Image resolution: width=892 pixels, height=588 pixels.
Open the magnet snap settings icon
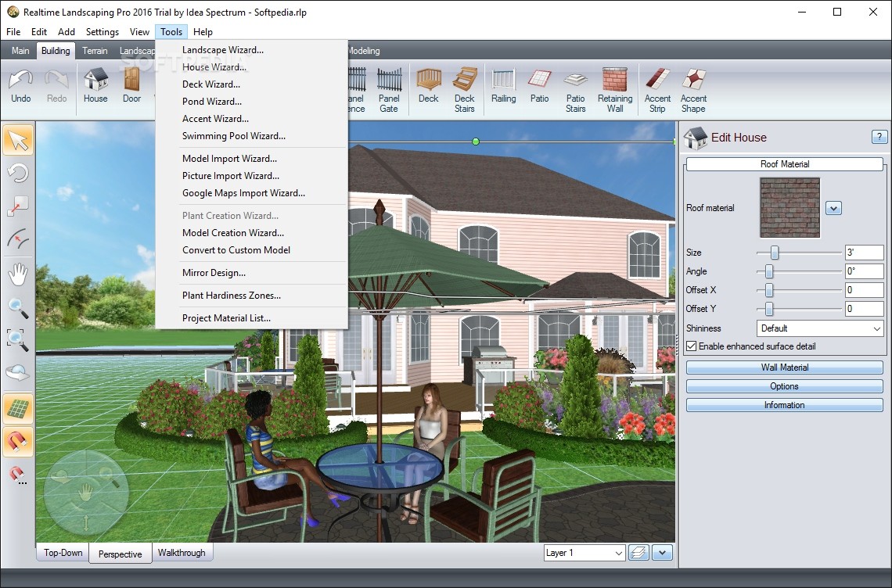(18, 475)
